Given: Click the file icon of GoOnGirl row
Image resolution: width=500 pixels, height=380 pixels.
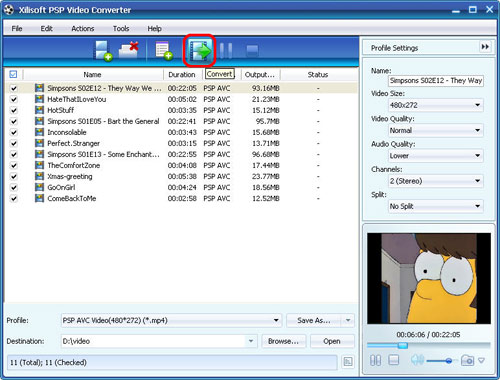Looking at the screenshot, I should pos(39,187).
